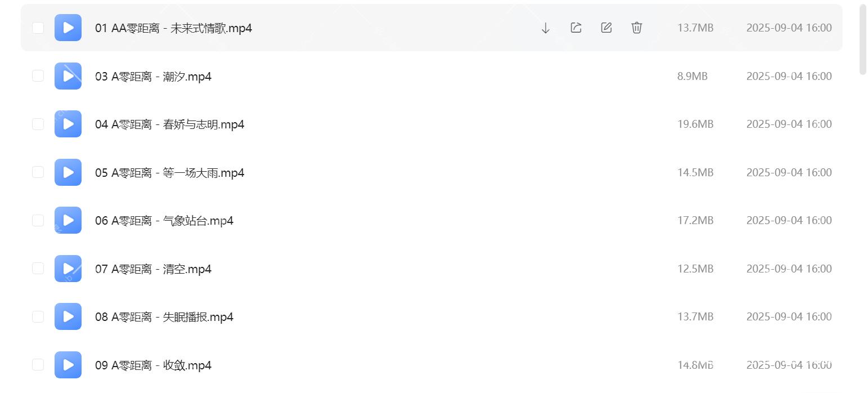Image resolution: width=868 pixels, height=393 pixels.
Task: Select the checkbox for 未来式情歌.mp4
Action: click(38, 27)
